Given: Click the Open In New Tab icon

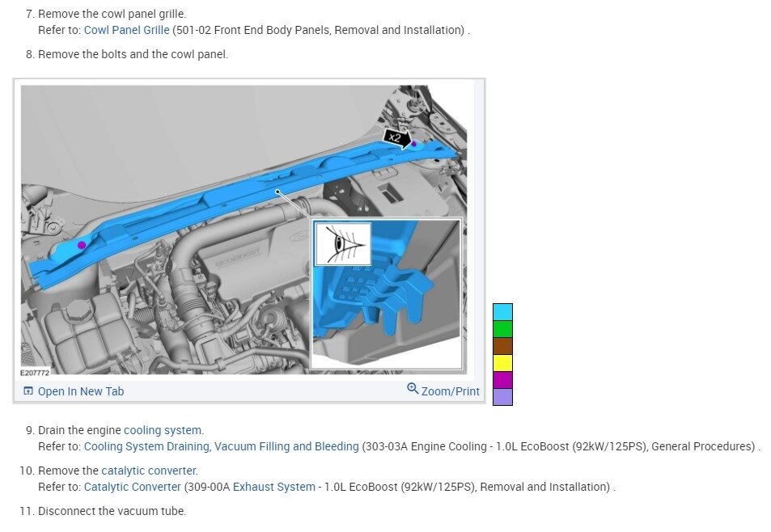Looking at the screenshot, I should pos(28,391).
